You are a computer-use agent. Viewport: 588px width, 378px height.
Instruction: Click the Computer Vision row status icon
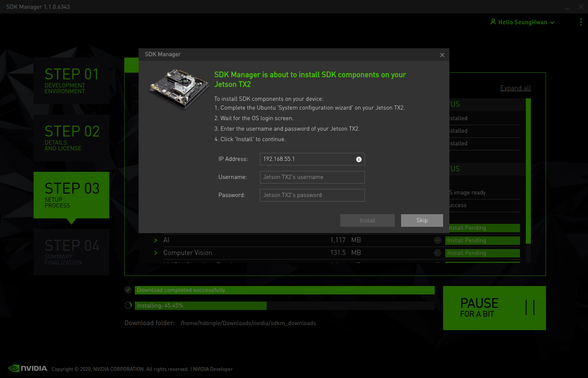438,253
